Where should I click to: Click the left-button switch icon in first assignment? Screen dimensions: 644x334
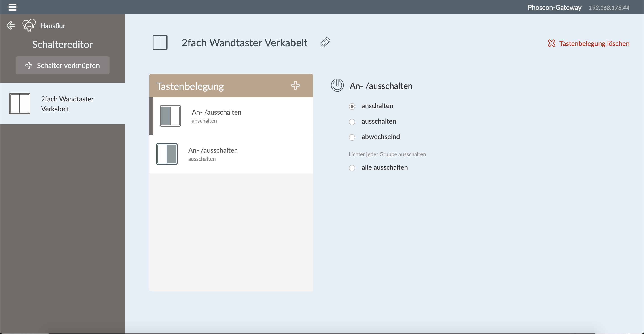pos(170,116)
